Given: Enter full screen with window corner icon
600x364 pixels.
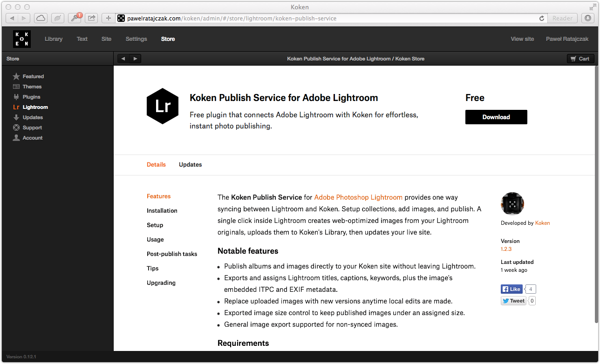Looking at the screenshot, I should 592,7.
